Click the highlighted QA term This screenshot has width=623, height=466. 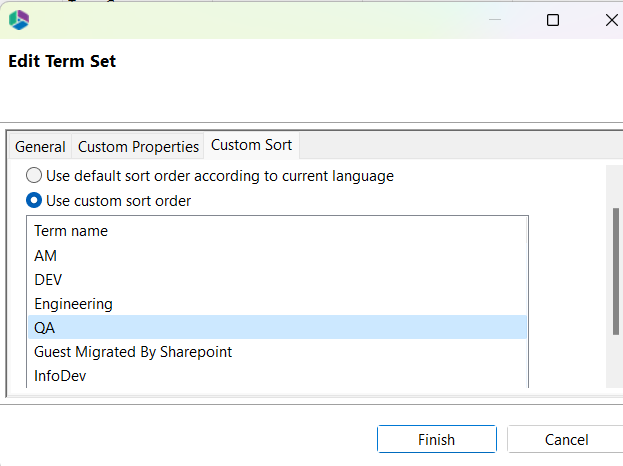point(45,328)
